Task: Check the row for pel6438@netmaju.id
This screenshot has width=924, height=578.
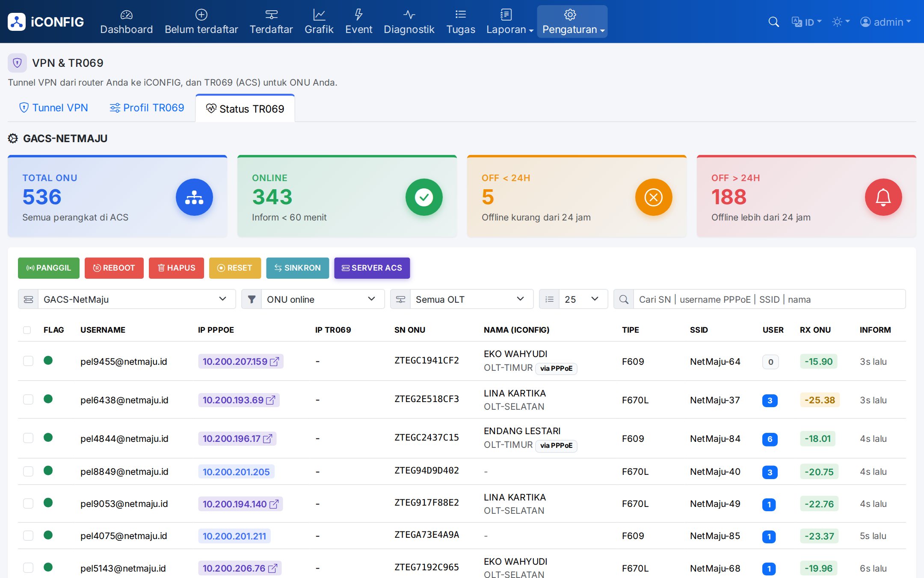Action: pyautogui.click(x=28, y=399)
